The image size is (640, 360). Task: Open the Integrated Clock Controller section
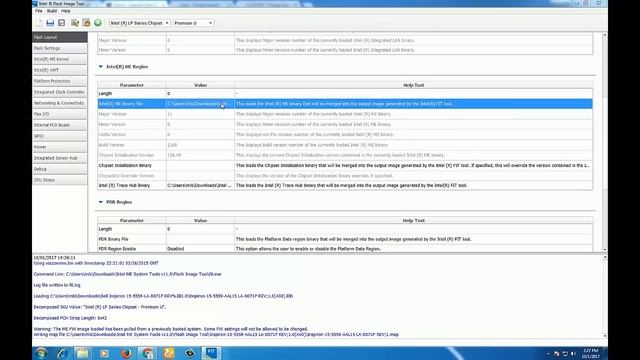pyautogui.click(x=60, y=92)
